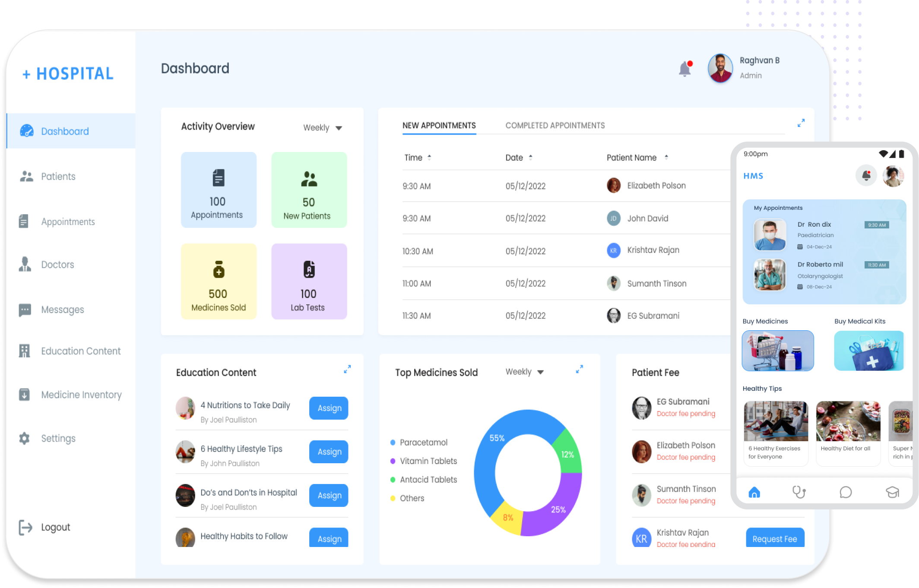Sort appointments by Patient Name column
Image resolution: width=919 pixels, height=588 pixels.
click(x=666, y=158)
